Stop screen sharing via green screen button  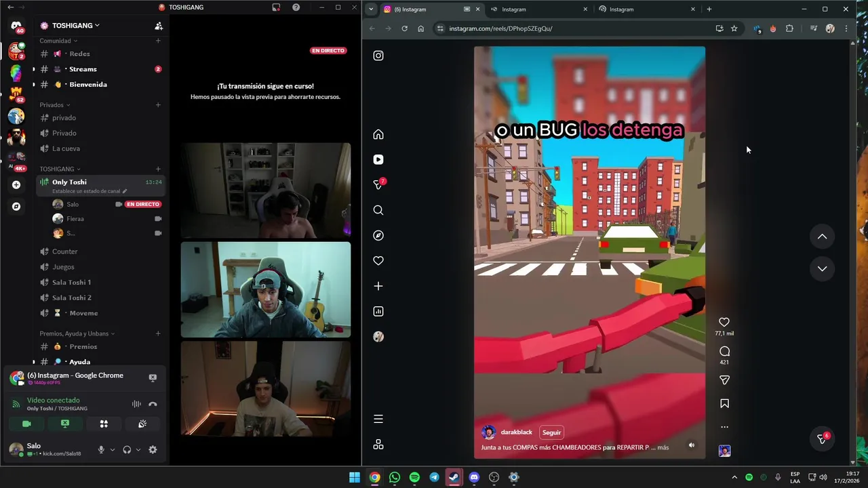65,424
